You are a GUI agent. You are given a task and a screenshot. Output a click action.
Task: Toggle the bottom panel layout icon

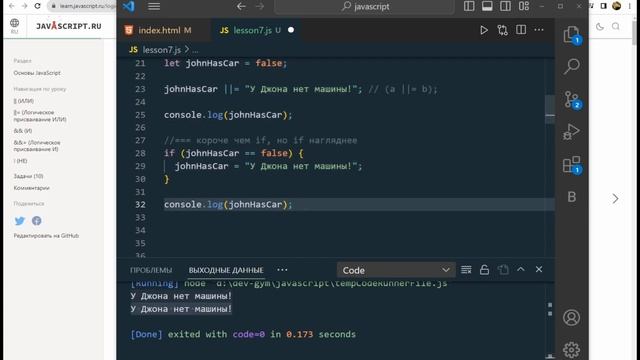487,6
